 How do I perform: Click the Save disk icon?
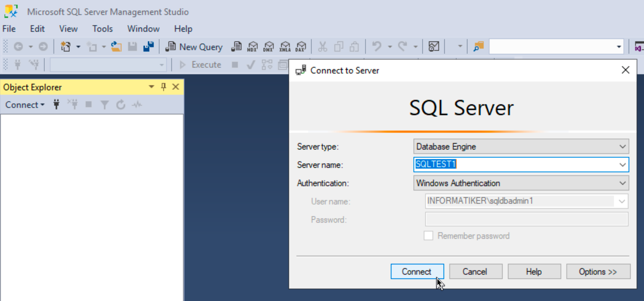(x=133, y=47)
